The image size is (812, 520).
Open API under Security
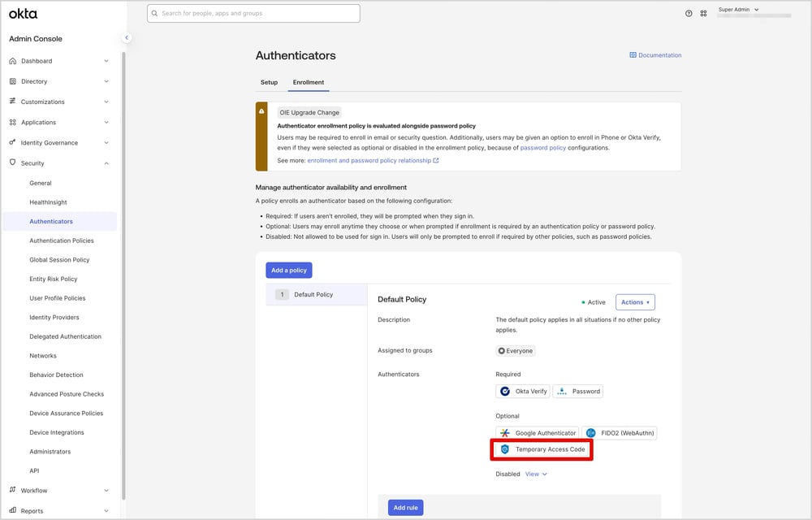point(34,470)
